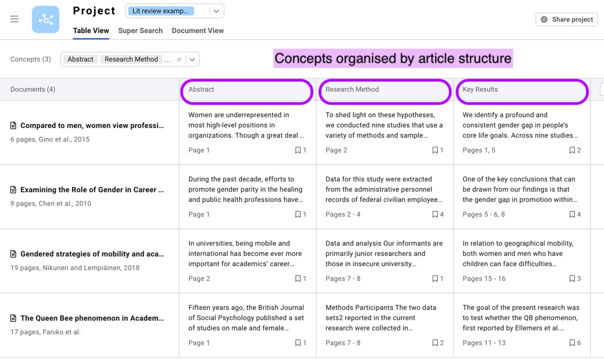Screen dimensions: 604x364
Task: Click the Share project button
Action: [566, 19]
